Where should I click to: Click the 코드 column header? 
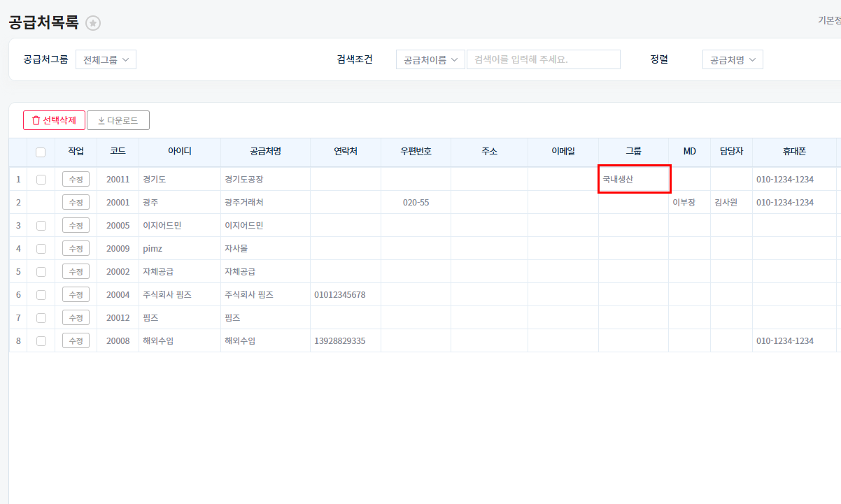pyautogui.click(x=118, y=152)
